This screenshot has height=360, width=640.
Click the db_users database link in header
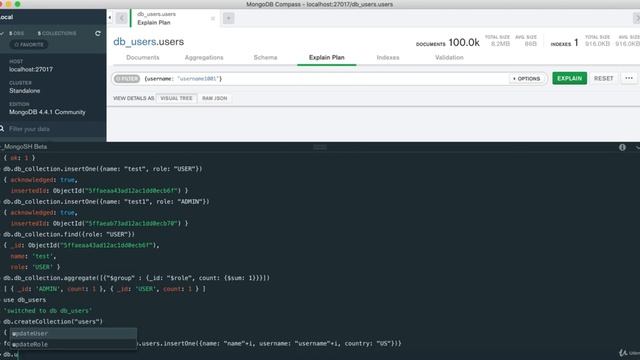[135, 42]
